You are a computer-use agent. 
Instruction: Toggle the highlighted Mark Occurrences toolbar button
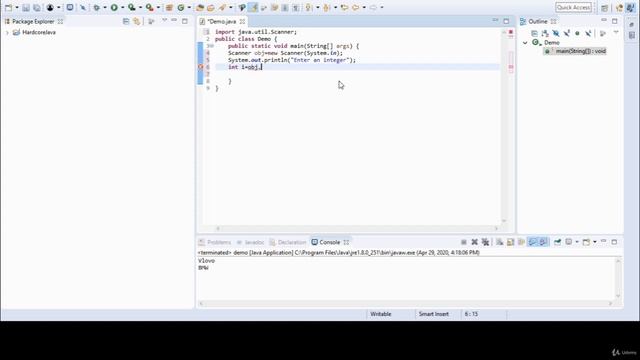253,7
